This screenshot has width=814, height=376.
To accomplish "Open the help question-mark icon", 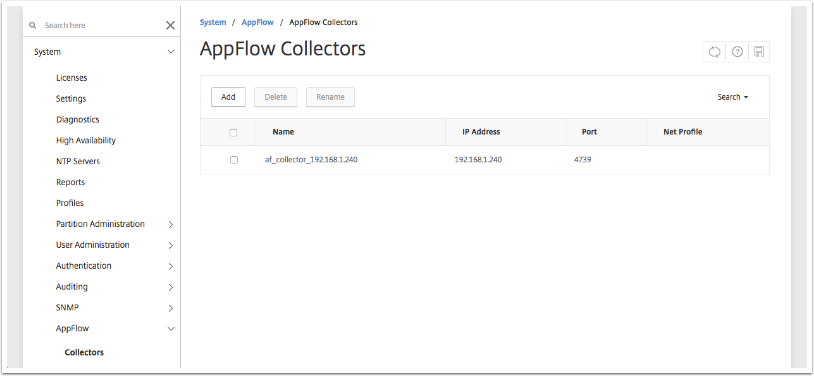I will pos(737,52).
